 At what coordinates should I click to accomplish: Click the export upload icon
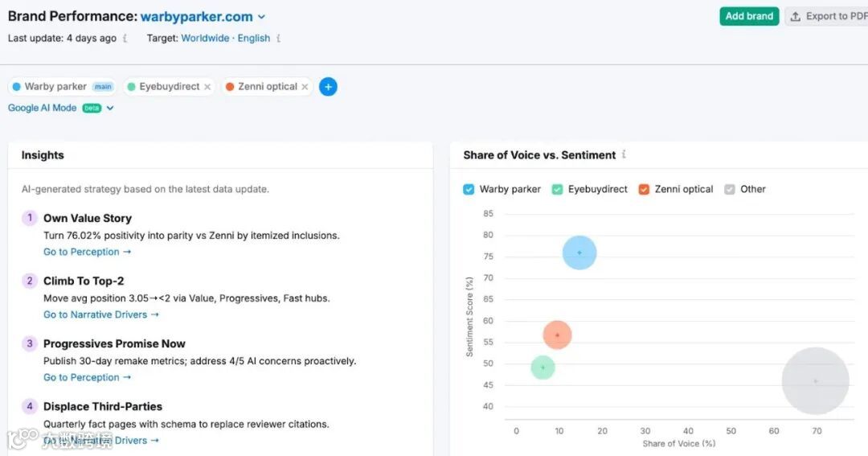click(x=796, y=17)
